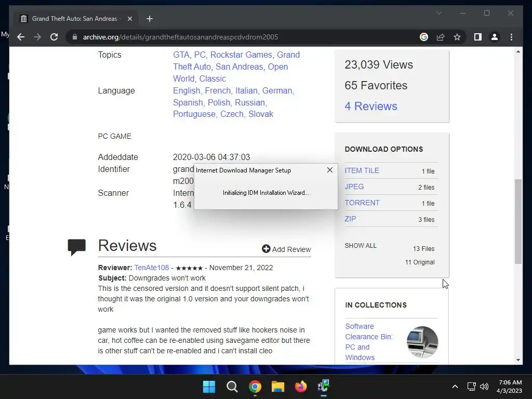Filter by English language link
This screenshot has width=532, height=399.
pyautogui.click(x=187, y=90)
